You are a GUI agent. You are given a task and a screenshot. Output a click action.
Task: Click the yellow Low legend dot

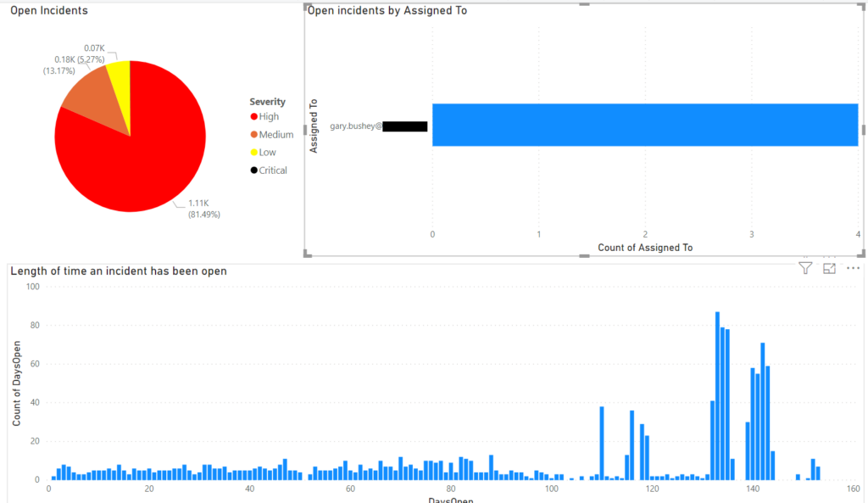[254, 153]
